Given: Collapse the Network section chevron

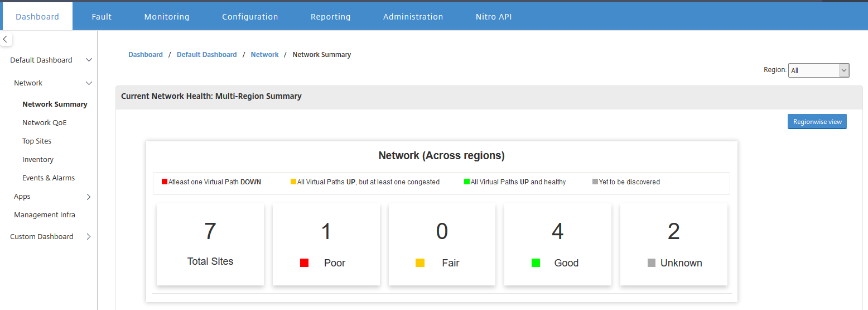Looking at the screenshot, I should 89,83.
